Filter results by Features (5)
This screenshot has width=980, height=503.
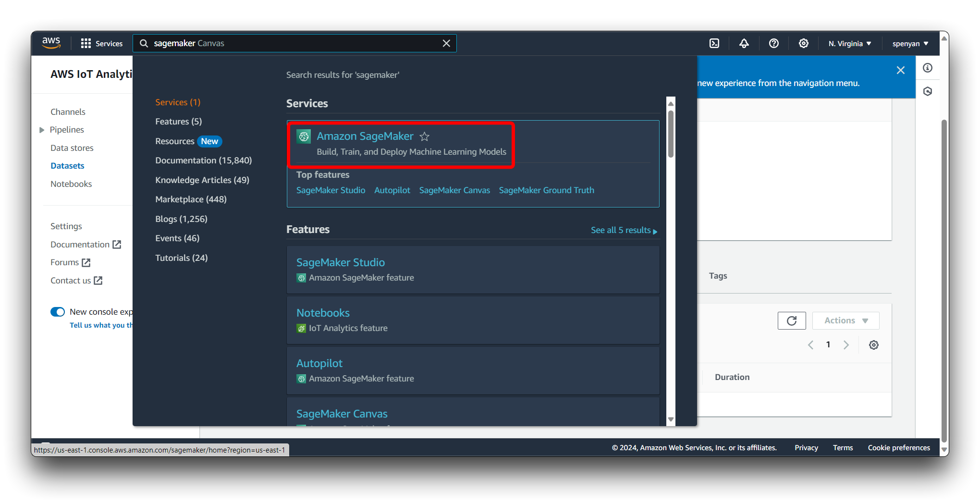178,122
